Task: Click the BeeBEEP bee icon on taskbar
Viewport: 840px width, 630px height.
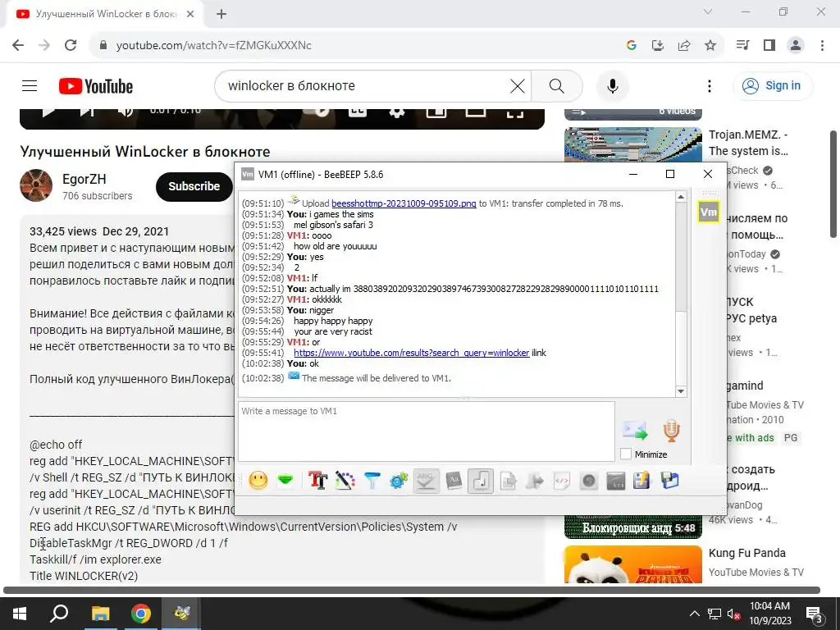Action: 182,614
